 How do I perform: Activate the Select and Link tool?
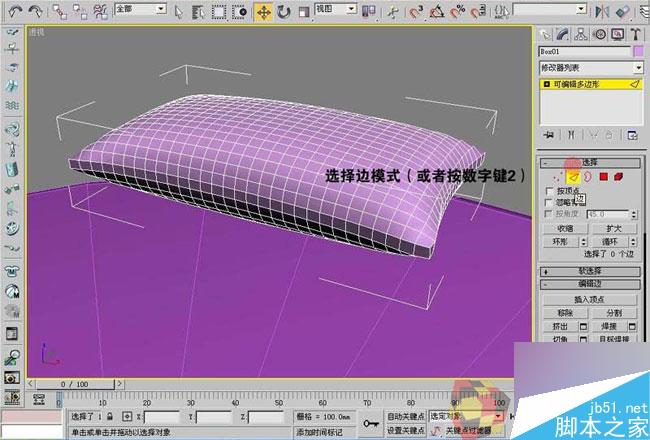tap(60, 12)
